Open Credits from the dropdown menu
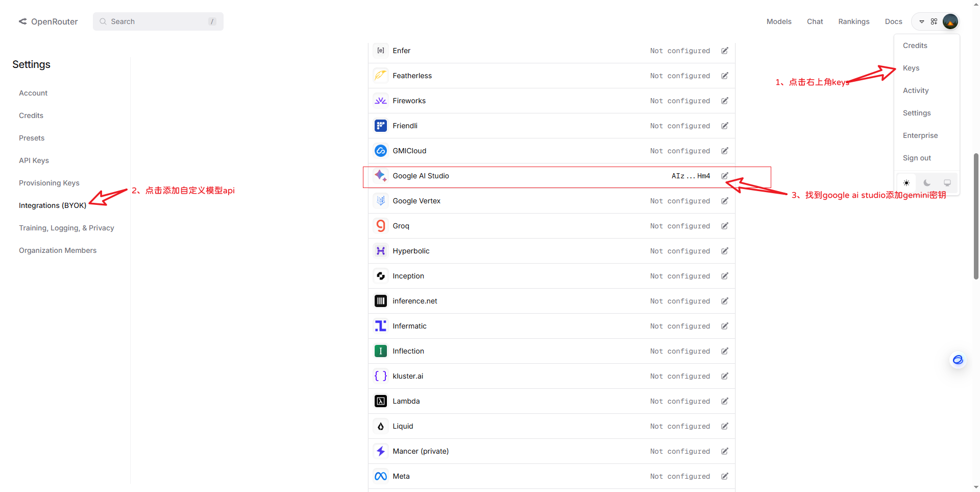The width and height of the screenshot is (980, 492). [x=915, y=45]
